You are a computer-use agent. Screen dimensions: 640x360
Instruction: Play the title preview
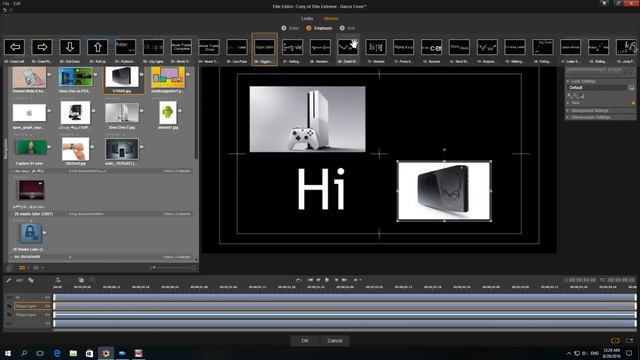(x=327, y=280)
